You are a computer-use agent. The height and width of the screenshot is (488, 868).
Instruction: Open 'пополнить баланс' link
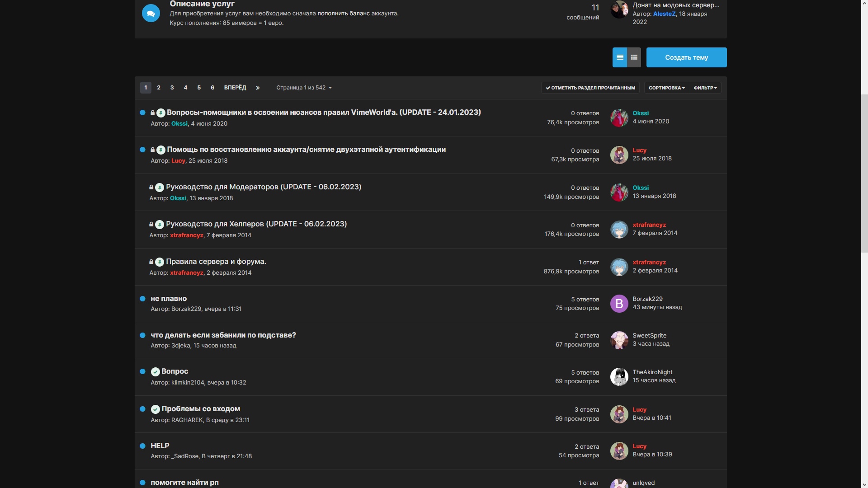[x=343, y=14]
